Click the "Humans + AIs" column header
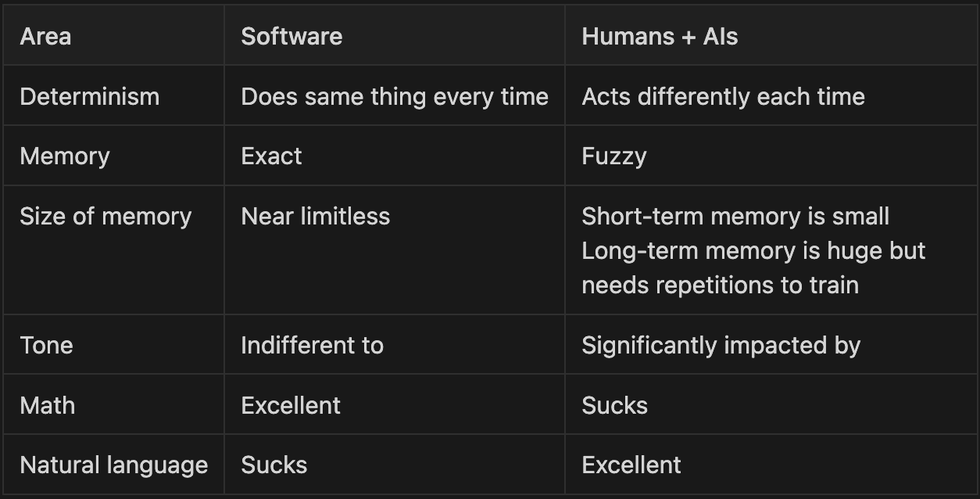Image resolution: width=980 pixels, height=499 pixels. tap(660, 37)
